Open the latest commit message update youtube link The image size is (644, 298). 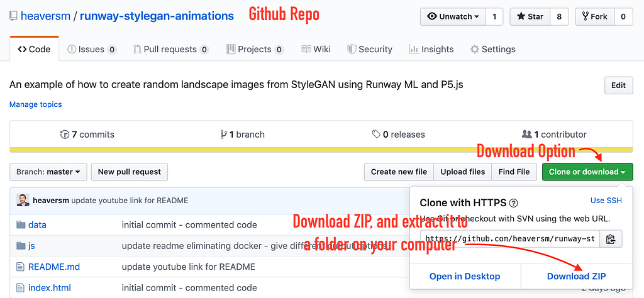[130, 201]
